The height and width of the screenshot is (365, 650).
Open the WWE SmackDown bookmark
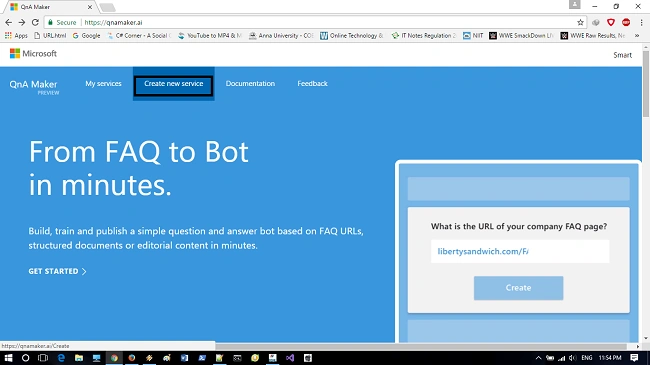pyautogui.click(x=521, y=36)
